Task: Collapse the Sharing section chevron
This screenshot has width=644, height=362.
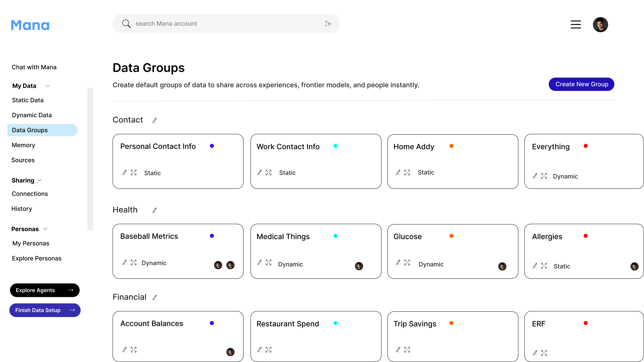Action: click(39, 180)
